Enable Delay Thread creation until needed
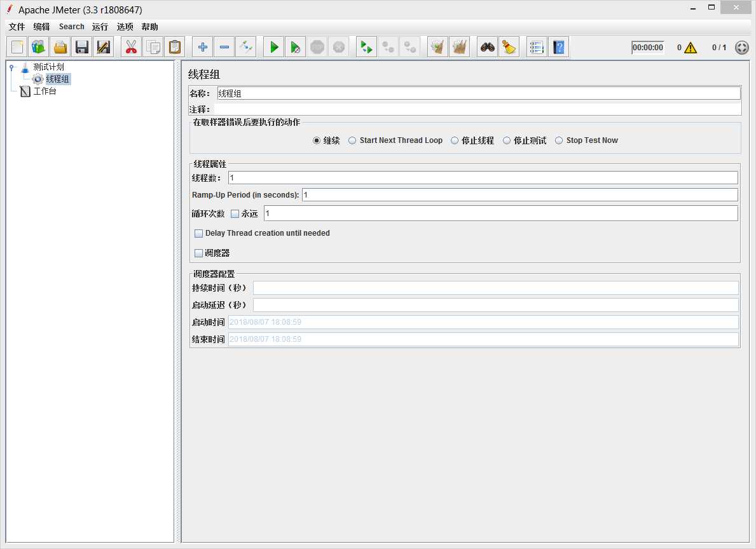The width and height of the screenshot is (756, 549). click(198, 234)
